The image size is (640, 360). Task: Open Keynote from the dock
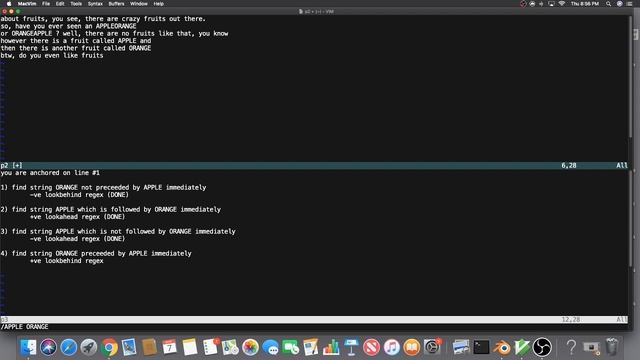(351, 347)
